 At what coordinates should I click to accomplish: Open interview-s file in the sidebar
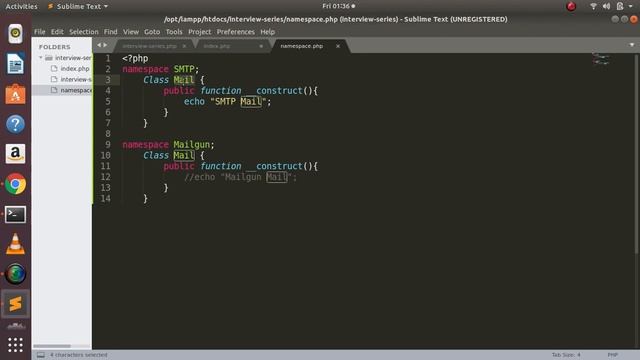pyautogui.click(x=76, y=79)
